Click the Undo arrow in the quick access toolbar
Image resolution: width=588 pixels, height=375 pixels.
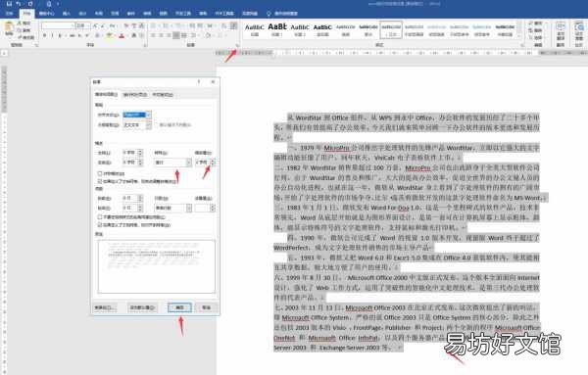tap(18, 4)
